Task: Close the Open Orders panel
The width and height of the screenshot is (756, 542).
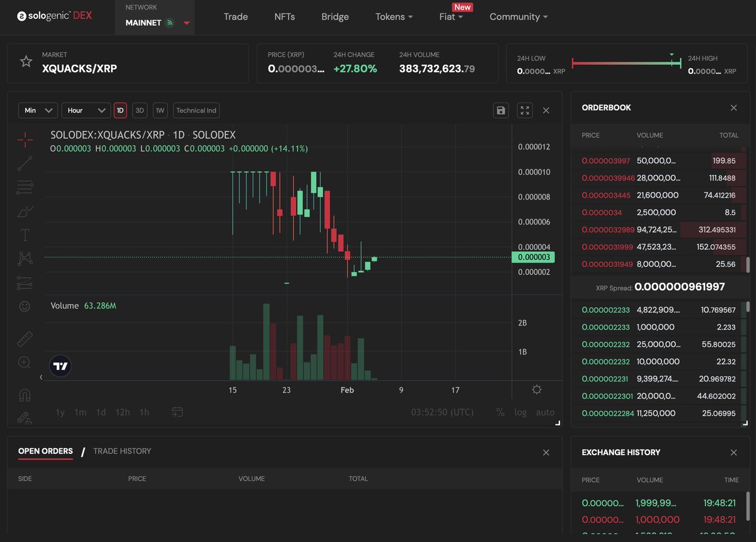Action: click(546, 453)
